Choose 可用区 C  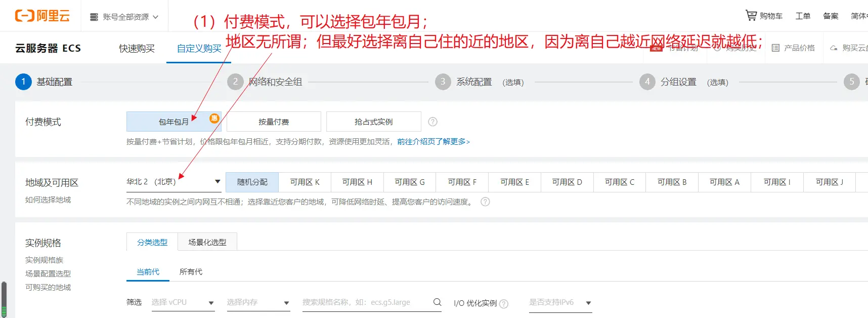point(620,182)
